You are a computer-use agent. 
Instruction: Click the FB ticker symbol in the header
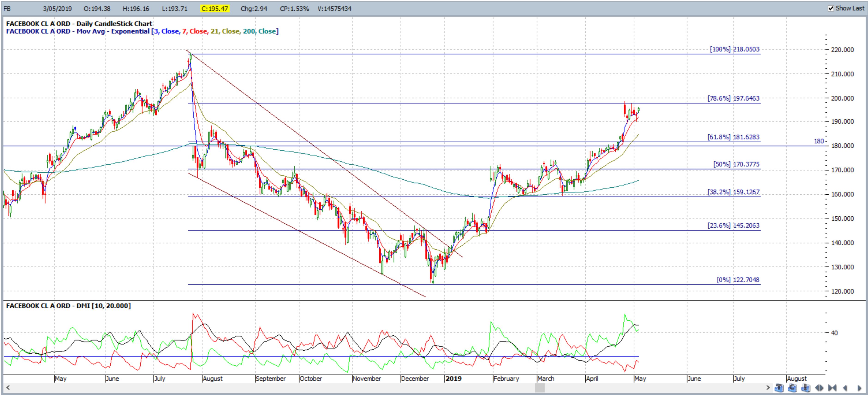[7, 9]
